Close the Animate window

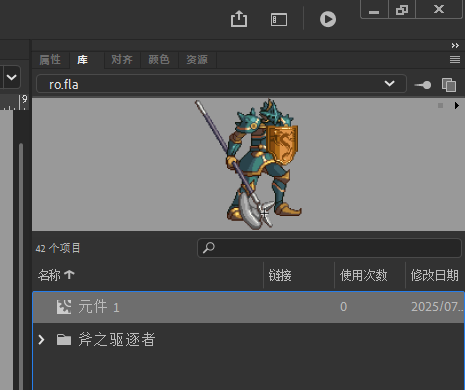(x=439, y=9)
